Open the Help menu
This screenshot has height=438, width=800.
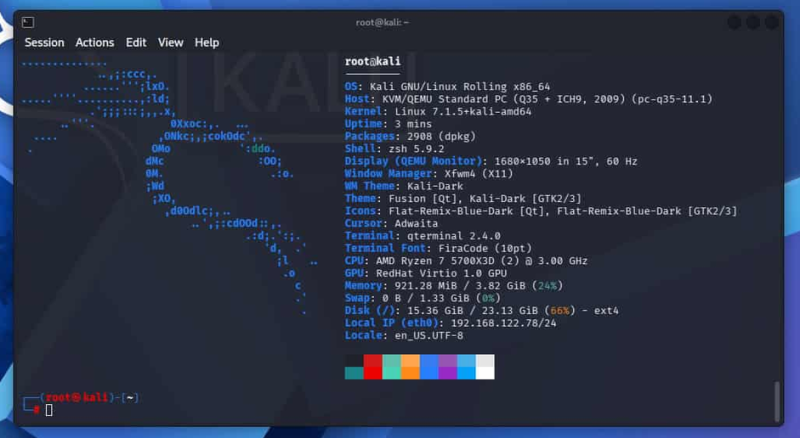207,42
